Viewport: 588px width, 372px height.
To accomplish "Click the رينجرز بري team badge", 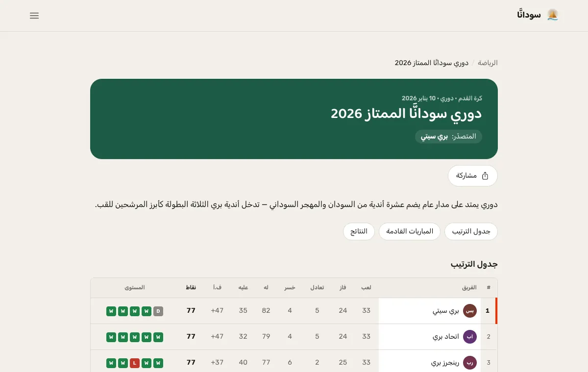I will click(470, 363).
